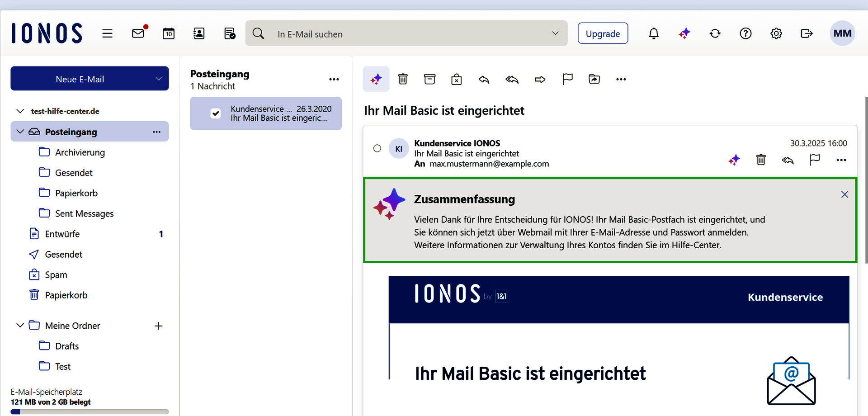This screenshot has height=416, width=868.
Task: Click the search magnifier icon
Action: pos(258,33)
